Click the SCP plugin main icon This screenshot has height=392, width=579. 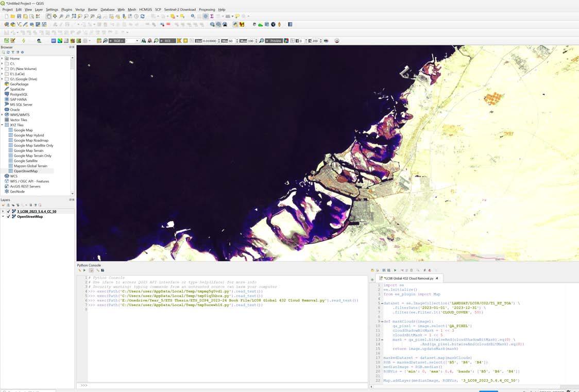point(7,41)
